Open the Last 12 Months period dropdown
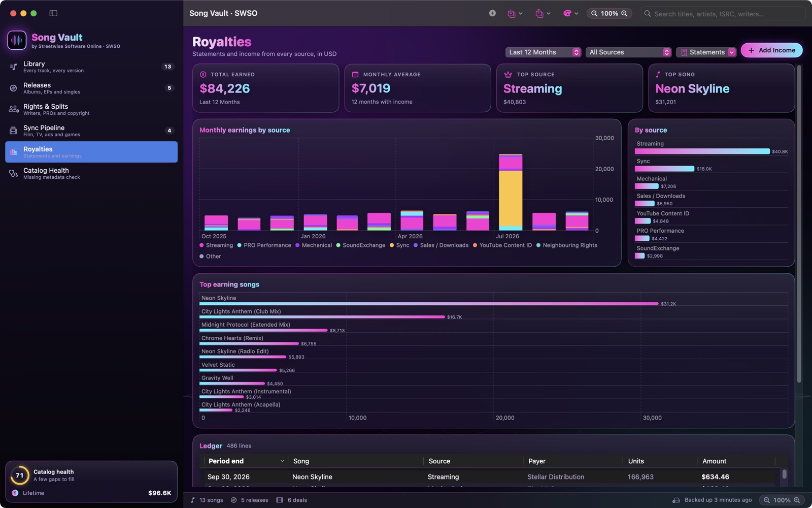The width and height of the screenshot is (812, 508). pyautogui.click(x=543, y=52)
